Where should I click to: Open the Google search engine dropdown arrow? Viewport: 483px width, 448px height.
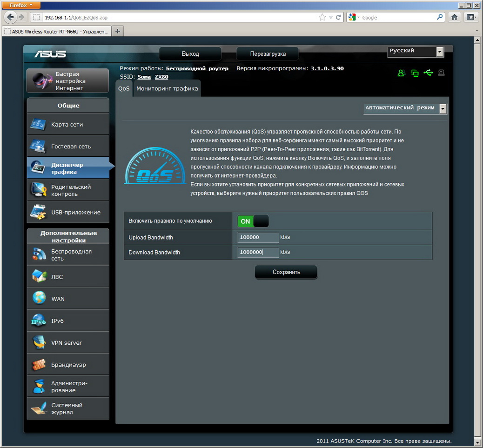[x=358, y=18]
